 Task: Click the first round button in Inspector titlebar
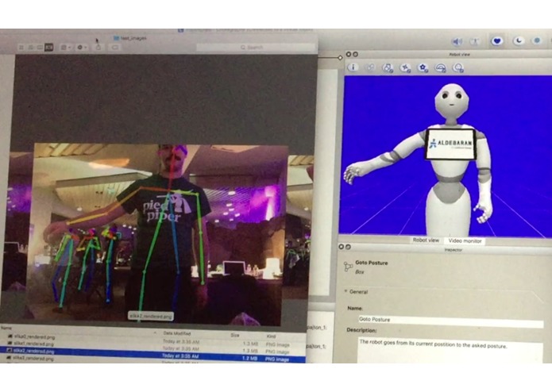(341, 247)
